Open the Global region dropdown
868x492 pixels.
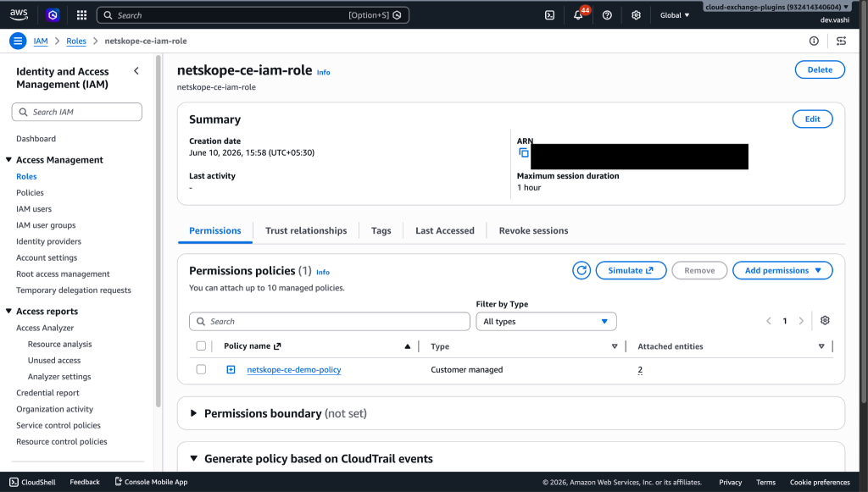tap(675, 15)
